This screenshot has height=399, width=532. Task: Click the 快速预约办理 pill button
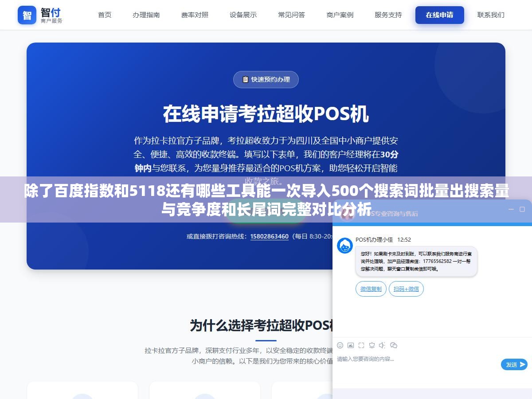(266, 80)
